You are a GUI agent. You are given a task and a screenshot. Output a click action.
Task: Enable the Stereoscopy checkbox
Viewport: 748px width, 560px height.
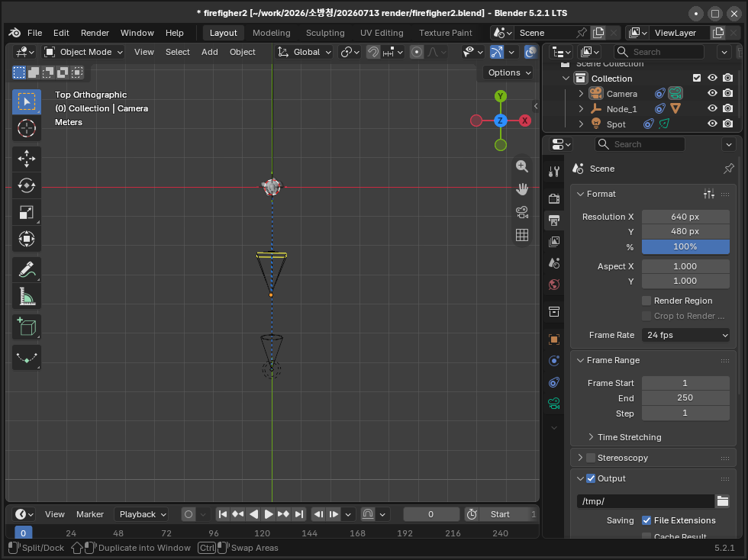[591, 458]
